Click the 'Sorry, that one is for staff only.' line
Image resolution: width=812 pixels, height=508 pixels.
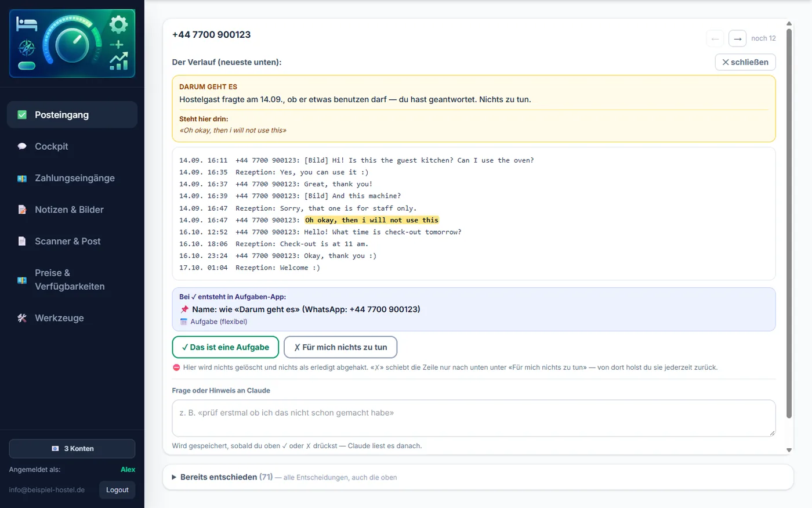coord(298,208)
